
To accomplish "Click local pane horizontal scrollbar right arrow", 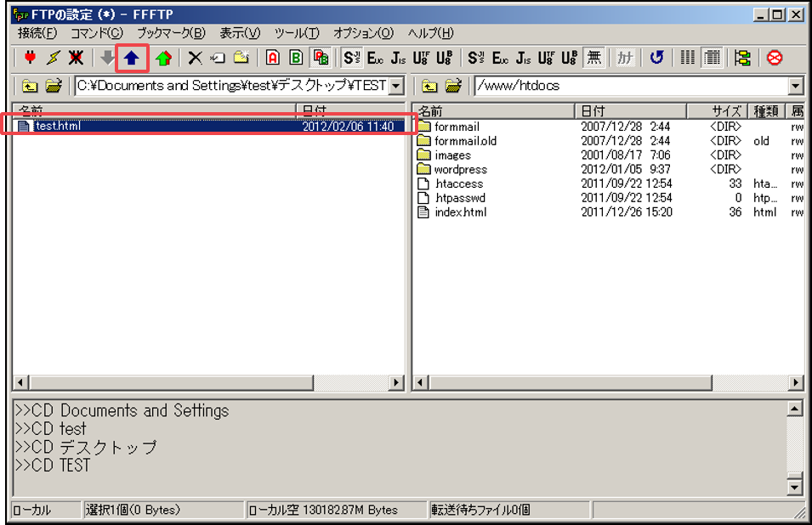I will click(396, 383).
